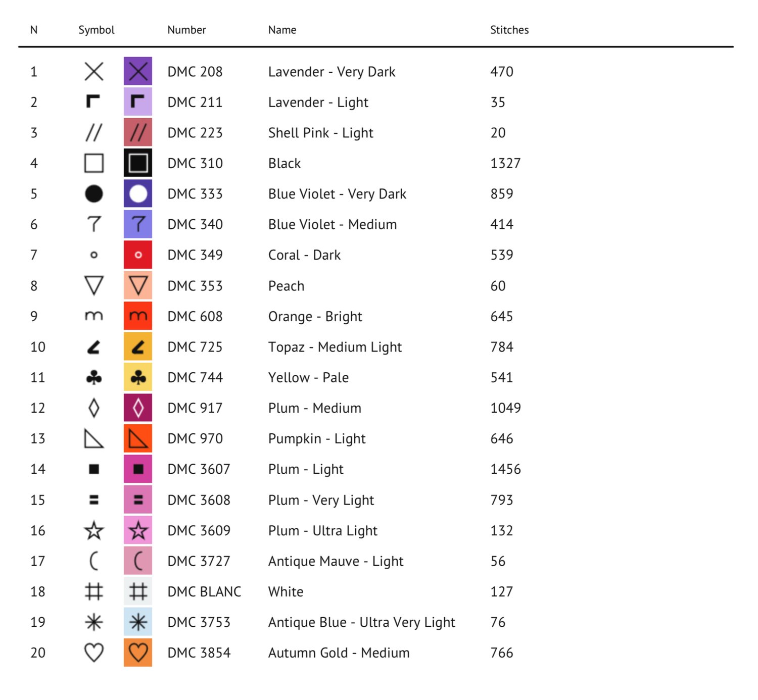Click the uncolored crescent symbol for DMC 3727
The image size is (758, 700).
click(x=94, y=561)
